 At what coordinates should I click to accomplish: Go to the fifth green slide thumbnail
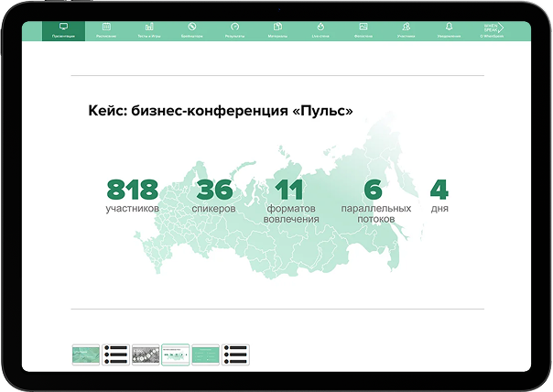click(x=205, y=354)
